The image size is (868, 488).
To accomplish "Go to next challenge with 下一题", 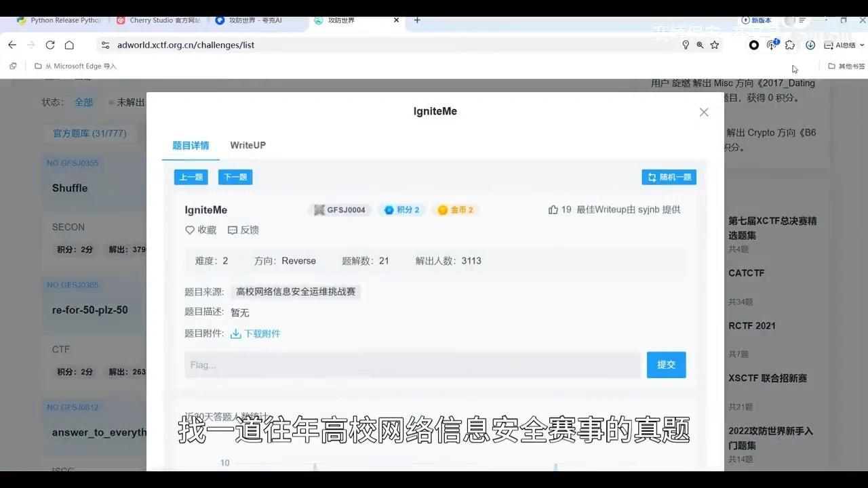I will tap(235, 177).
